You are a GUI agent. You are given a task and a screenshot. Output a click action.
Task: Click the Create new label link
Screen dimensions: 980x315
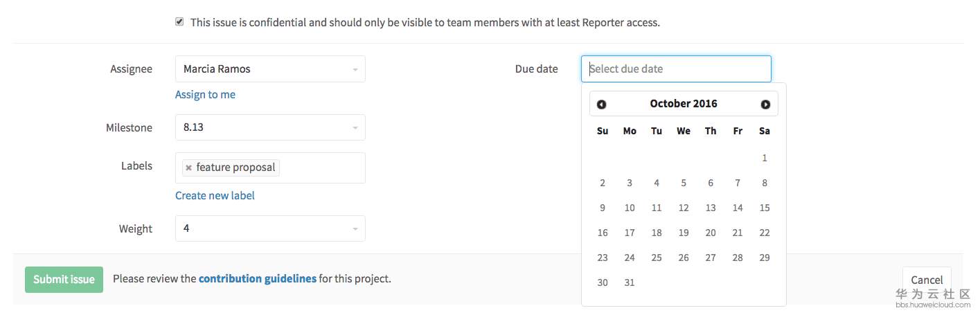click(215, 196)
